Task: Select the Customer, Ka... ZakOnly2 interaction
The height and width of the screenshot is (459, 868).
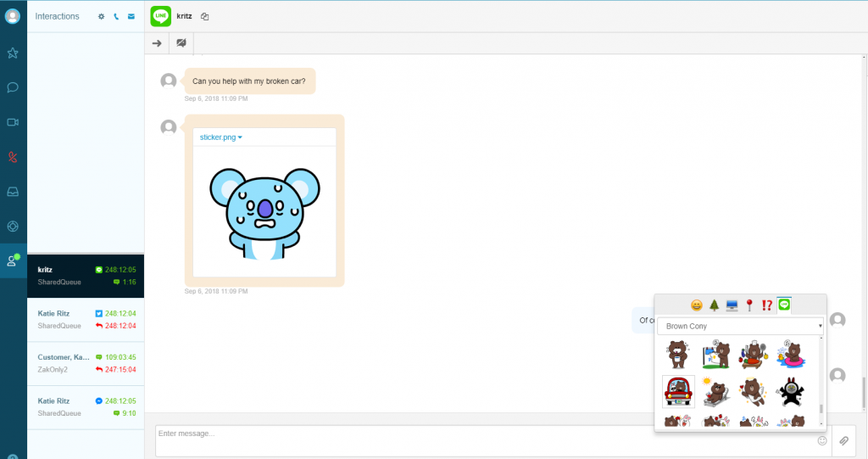Action: [86, 364]
